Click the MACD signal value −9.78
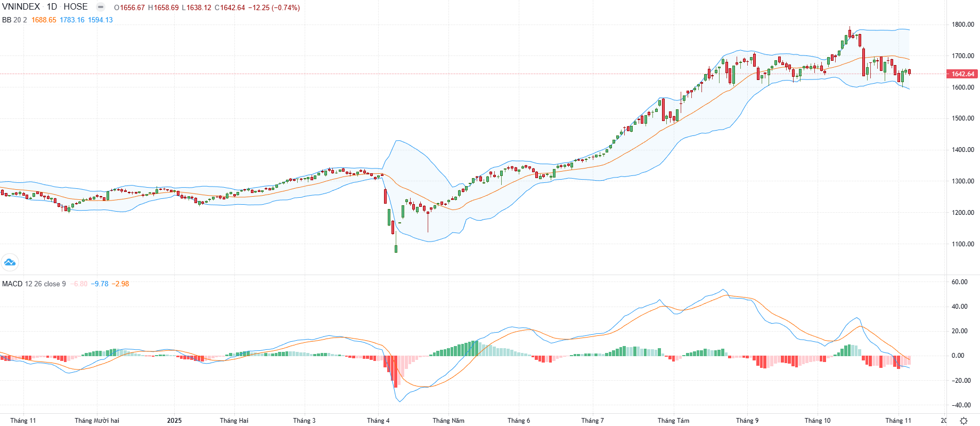This screenshot has width=980, height=426. coord(100,284)
